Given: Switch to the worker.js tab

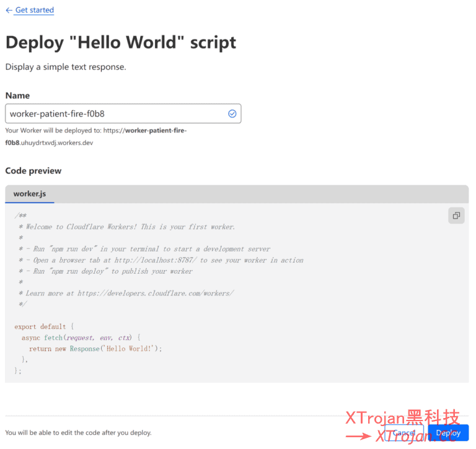Looking at the screenshot, I should point(30,194).
